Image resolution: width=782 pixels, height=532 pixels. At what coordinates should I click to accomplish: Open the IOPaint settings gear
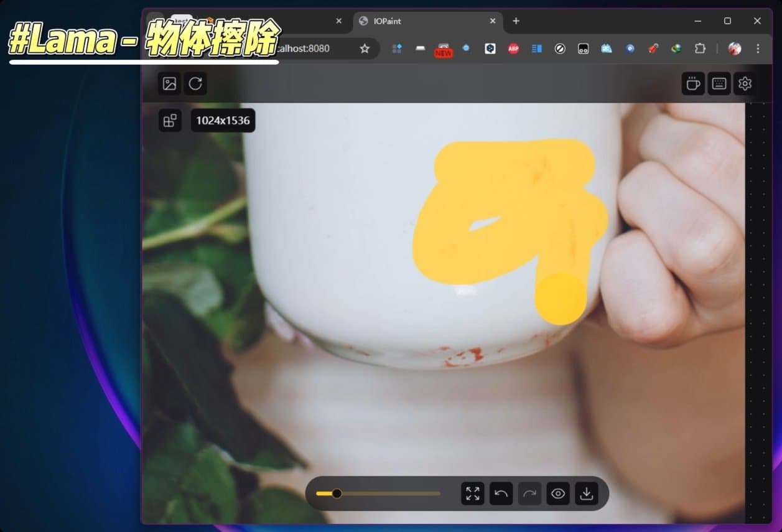click(745, 83)
